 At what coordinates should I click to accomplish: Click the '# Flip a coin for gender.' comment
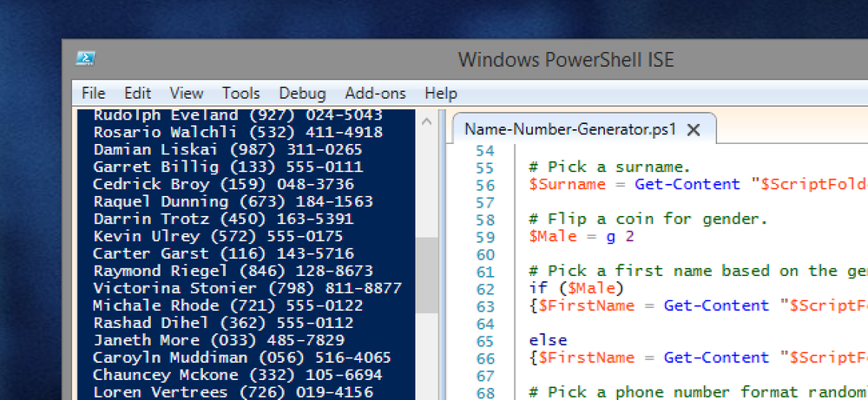click(648, 219)
